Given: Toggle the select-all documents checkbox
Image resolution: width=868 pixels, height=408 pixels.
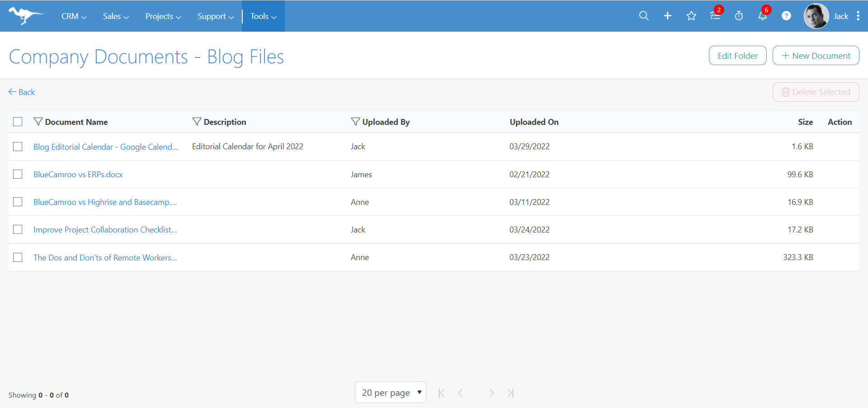Looking at the screenshot, I should pyautogui.click(x=18, y=122).
